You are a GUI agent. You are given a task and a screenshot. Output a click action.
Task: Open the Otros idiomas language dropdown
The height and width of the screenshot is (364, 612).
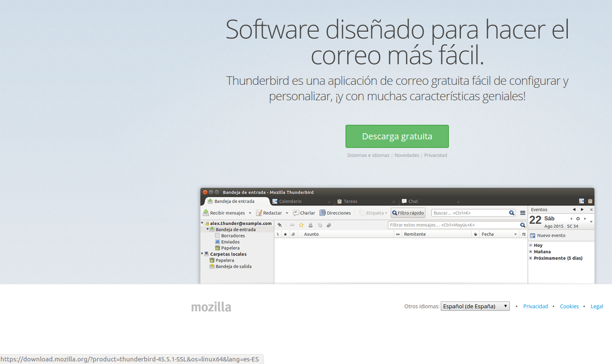tap(475, 306)
